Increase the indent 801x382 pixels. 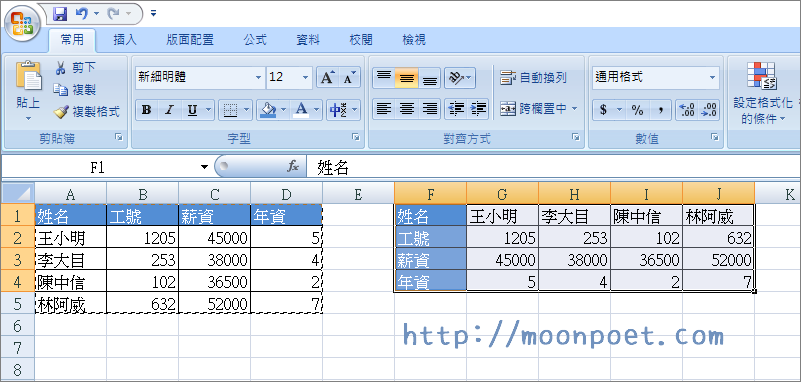pyautogui.click(x=478, y=109)
